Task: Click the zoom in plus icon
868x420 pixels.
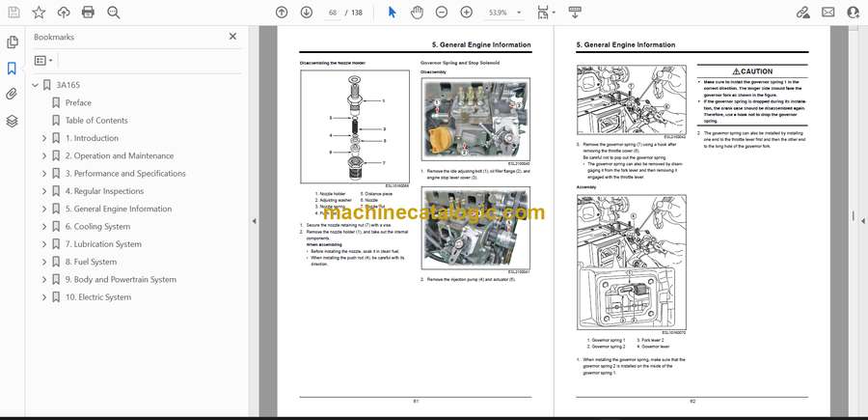Action: coord(466,12)
